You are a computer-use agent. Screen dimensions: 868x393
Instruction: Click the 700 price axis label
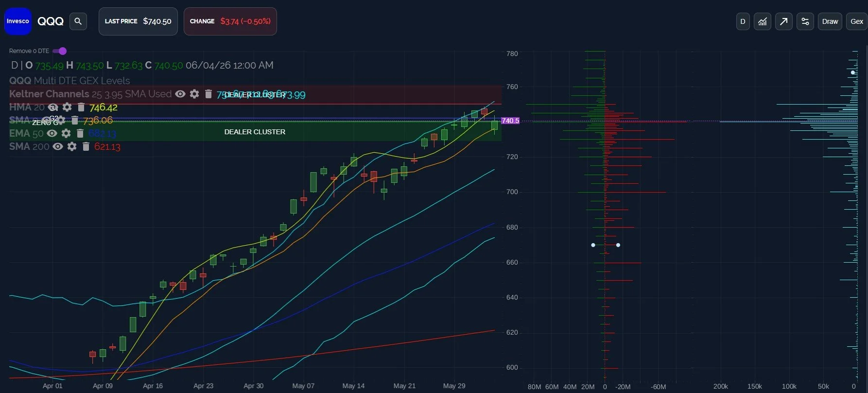(x=512, y=192)
